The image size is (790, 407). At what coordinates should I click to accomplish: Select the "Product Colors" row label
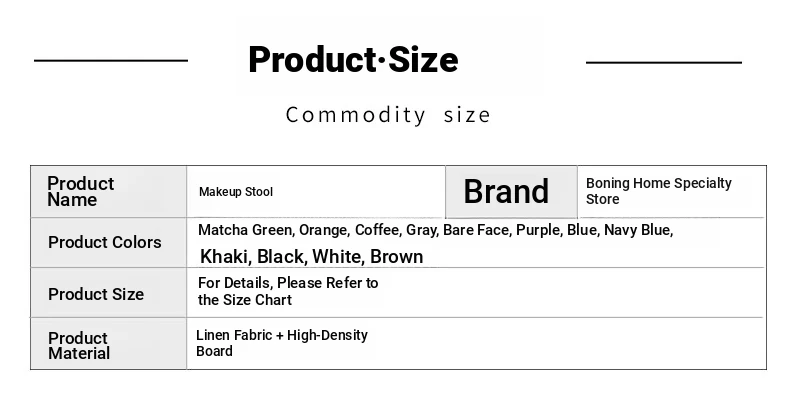[x=104, y=242]
